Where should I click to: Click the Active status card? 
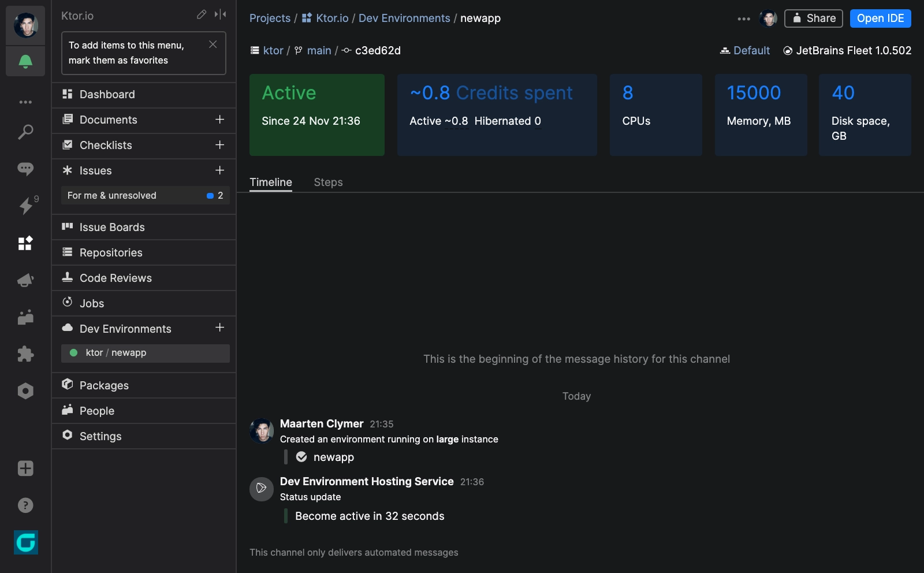point(317,115)
